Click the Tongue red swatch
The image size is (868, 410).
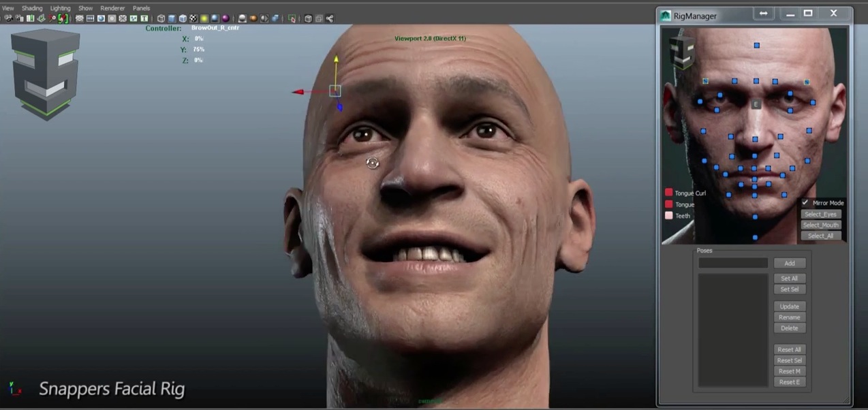click(669, 204)
